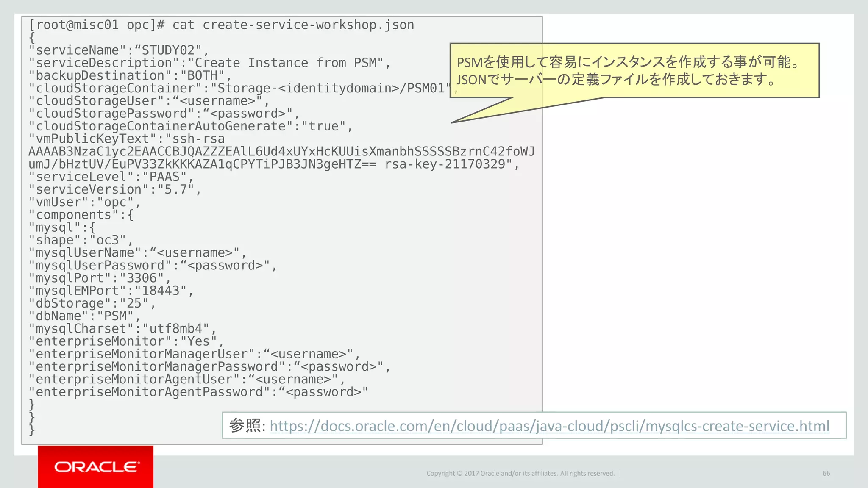
Task: Click the "serviceLevel":"PAAS" line
Action: [x=111, y=177]
